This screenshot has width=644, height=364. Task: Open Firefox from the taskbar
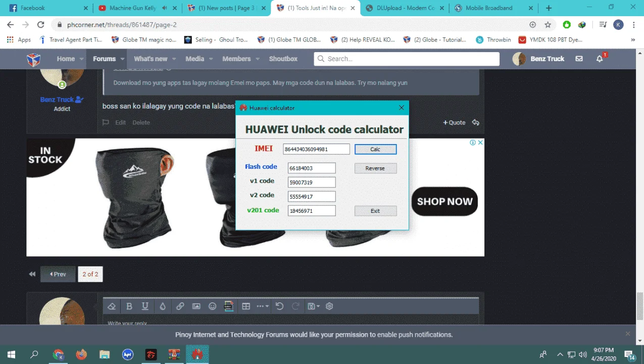click(x=81, y=354)
